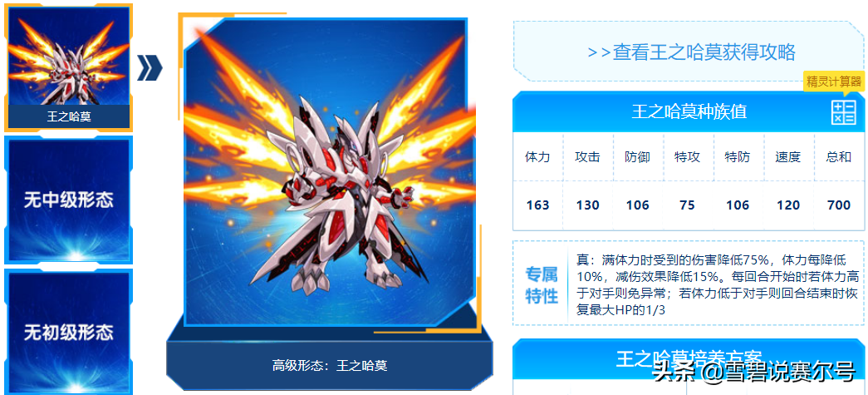Open the 精灵计算器 calculator icon
The height and width of the screenshot is (395, 868).
tap(843, 112)
